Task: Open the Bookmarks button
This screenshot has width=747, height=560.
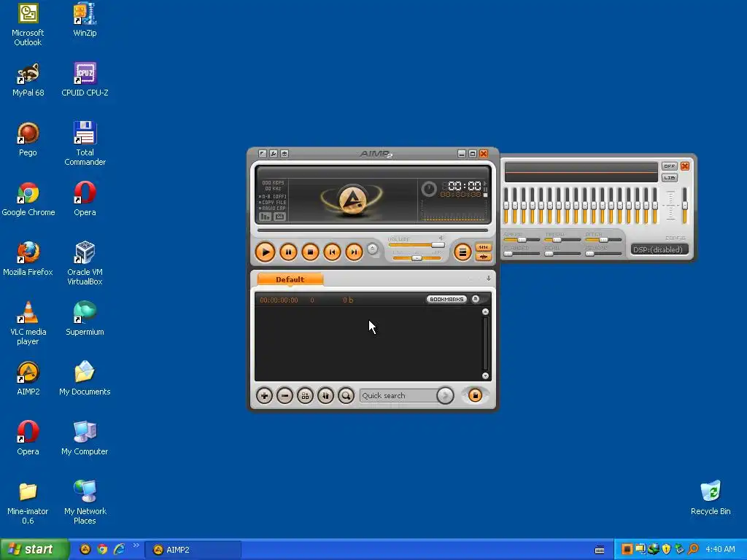Action: pos(446,299)
